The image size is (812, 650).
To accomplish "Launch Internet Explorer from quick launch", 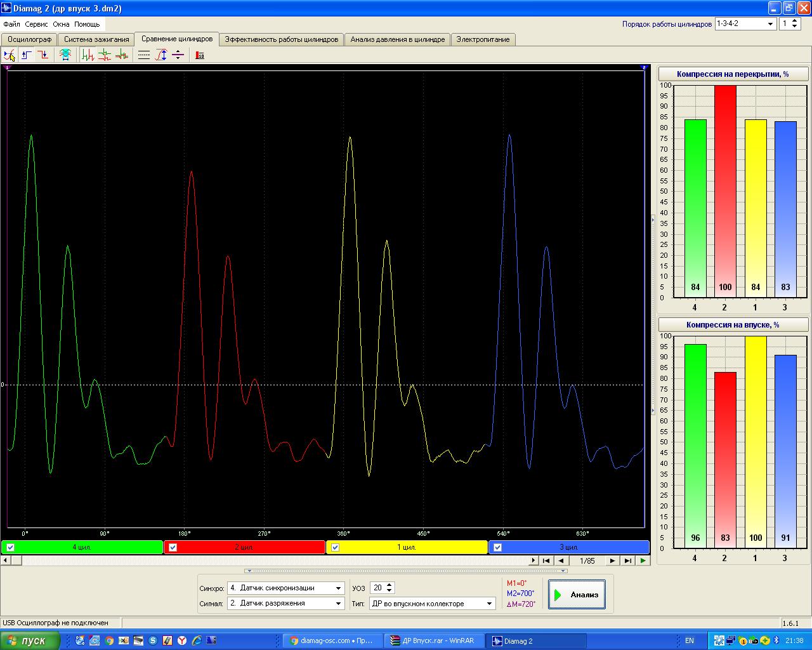I will pos(196,640).
